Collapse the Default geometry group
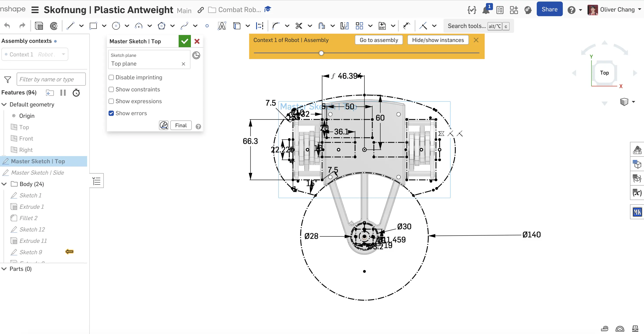644x334 pixels. [4, 104]
